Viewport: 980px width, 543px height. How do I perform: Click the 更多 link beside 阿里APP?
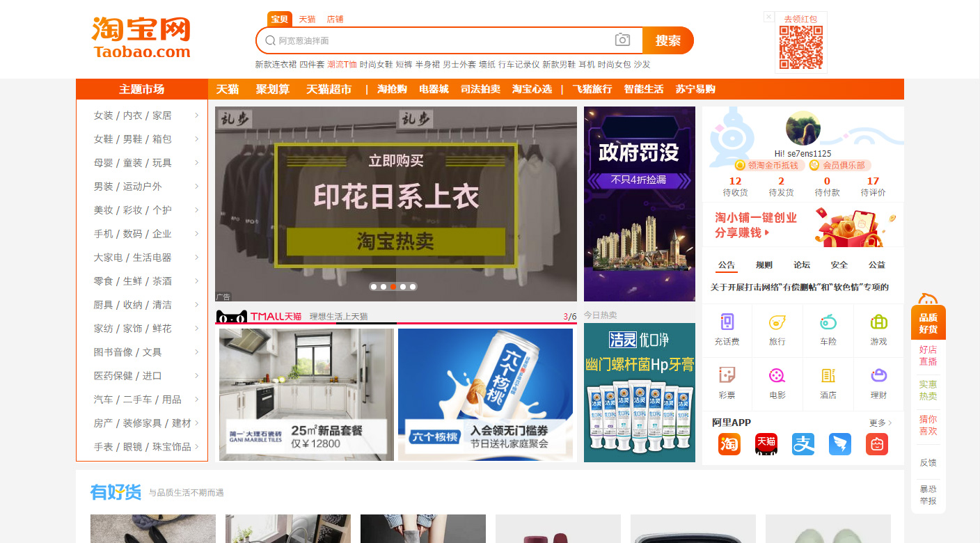click(880, 423)
